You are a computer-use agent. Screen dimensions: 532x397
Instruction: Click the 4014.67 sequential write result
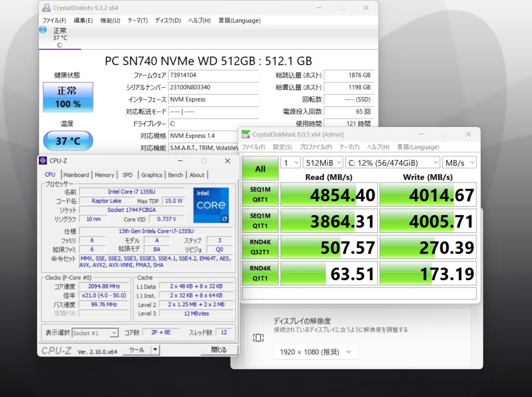428,195
